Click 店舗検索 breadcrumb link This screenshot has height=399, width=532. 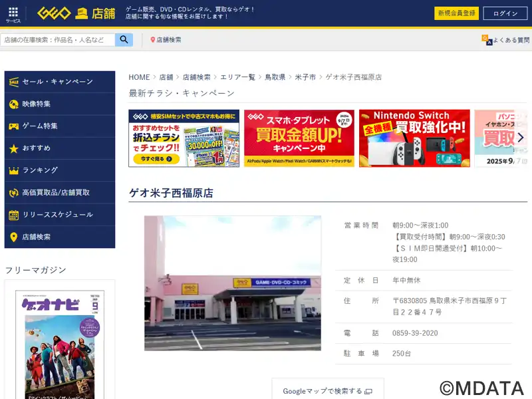point(196,77)
